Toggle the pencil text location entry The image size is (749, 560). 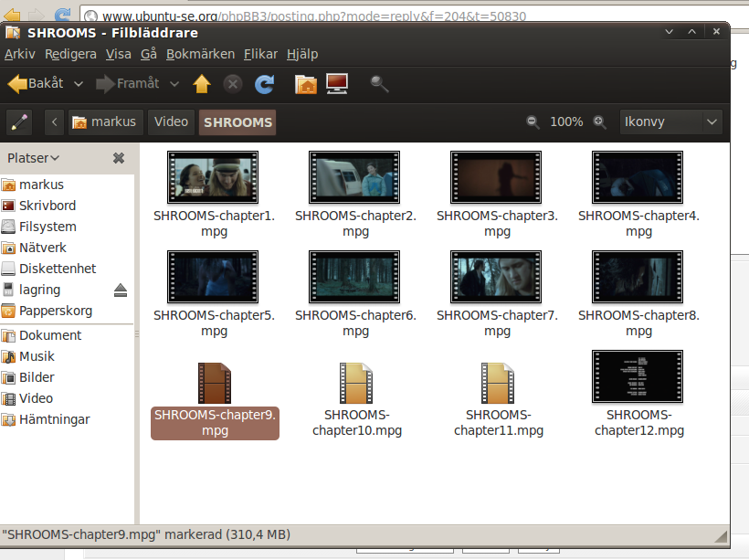point(19,122)
